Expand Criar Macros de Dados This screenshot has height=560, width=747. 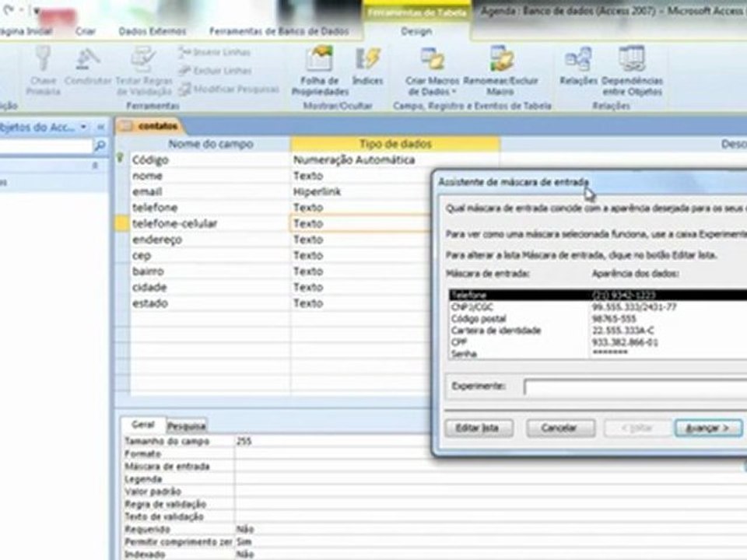coord(432,72)
